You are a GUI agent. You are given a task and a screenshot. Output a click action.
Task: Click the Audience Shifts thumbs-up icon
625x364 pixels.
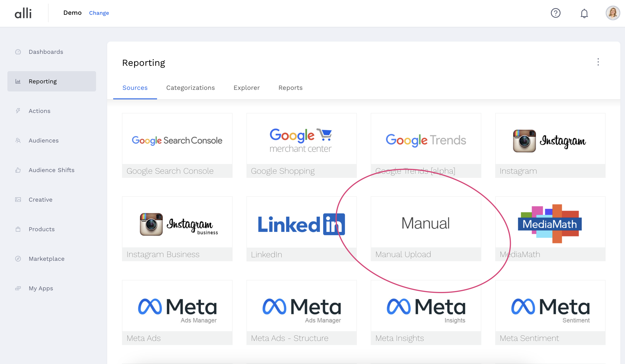18,170
